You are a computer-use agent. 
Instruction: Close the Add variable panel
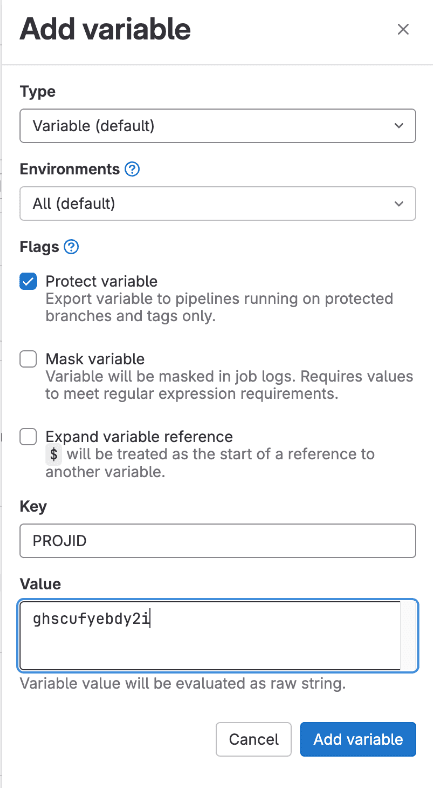(403, 30)
